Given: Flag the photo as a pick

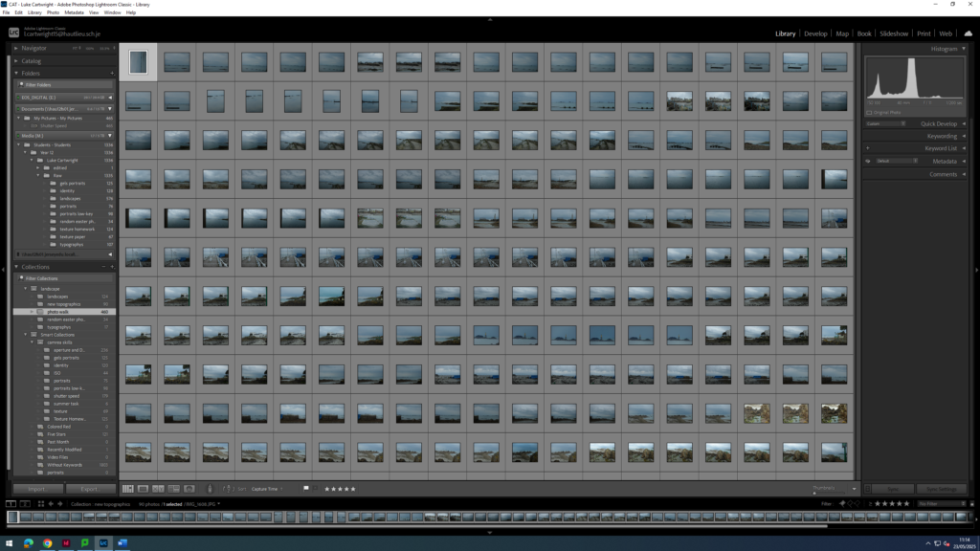Looking at the screenshot, I should point(306,489).
